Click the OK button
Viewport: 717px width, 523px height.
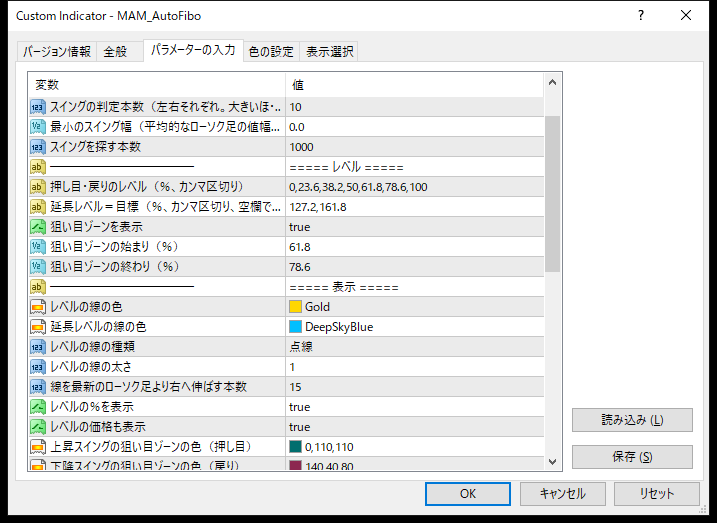click(x=468, y=494)
